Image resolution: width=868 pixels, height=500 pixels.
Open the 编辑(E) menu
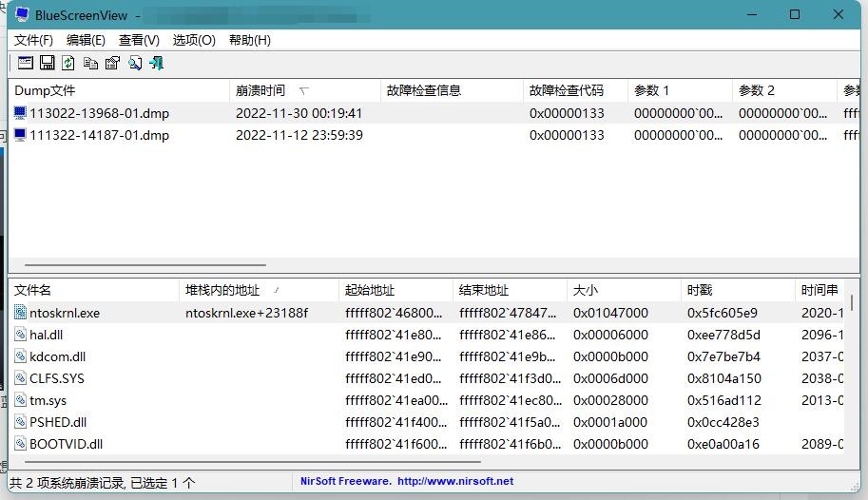(x=86, y=40)
